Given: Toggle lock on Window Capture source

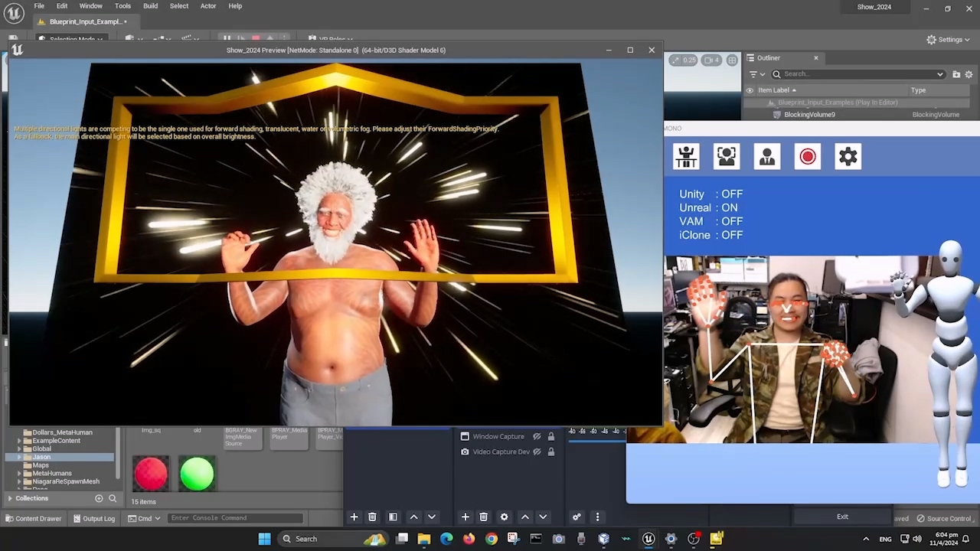Looking at the screenshot, I should click(550, 436).
